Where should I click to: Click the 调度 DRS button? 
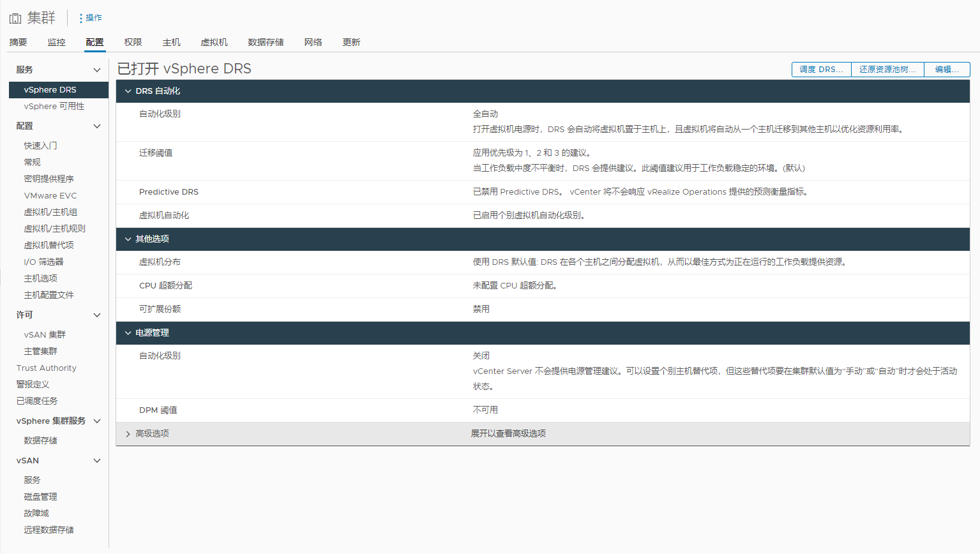click(821, 70)
